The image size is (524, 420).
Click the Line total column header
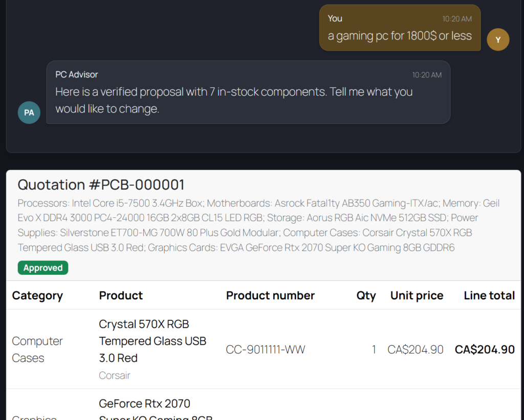click(489, 295)
